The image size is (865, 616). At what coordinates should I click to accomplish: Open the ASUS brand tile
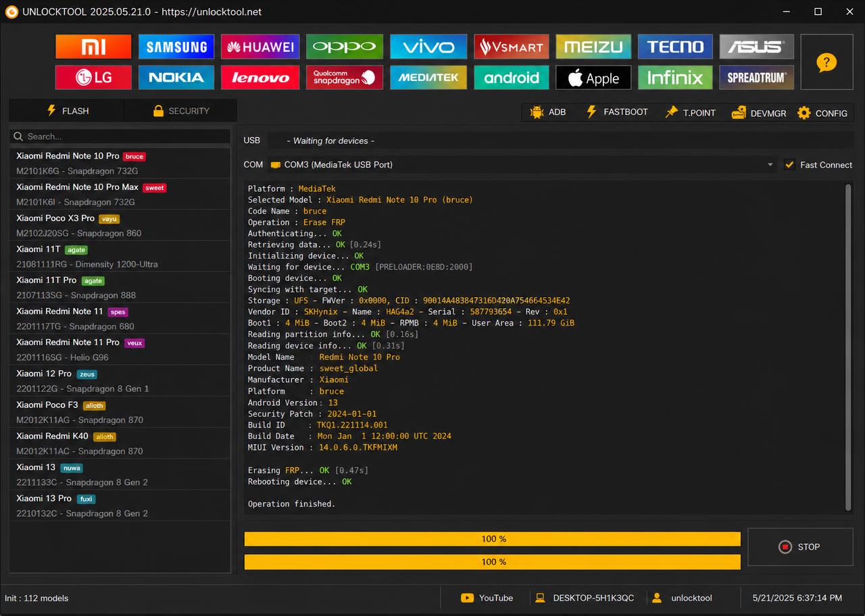coord(756,47)
